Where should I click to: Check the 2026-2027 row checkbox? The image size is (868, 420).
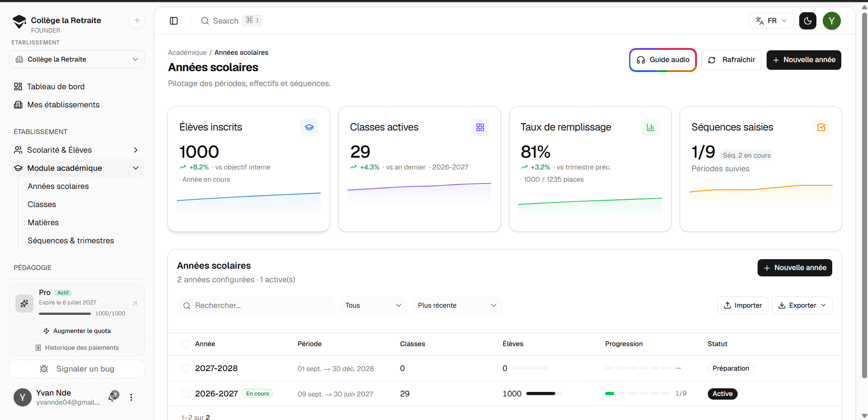[186, 394]
